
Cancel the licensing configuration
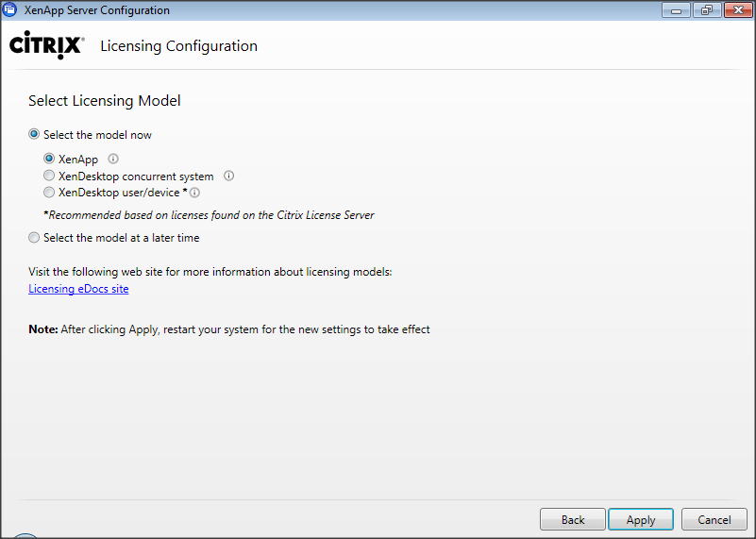tap(714, 520)
